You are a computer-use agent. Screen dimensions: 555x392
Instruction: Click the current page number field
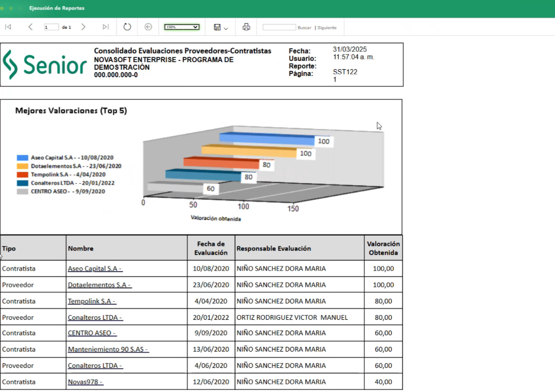[x=51, y=27]
